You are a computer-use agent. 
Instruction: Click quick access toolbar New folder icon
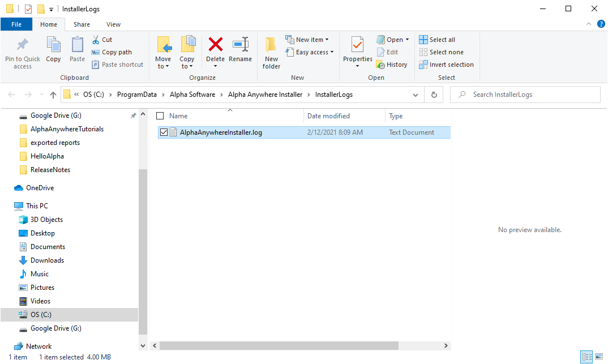click(41, 8)
